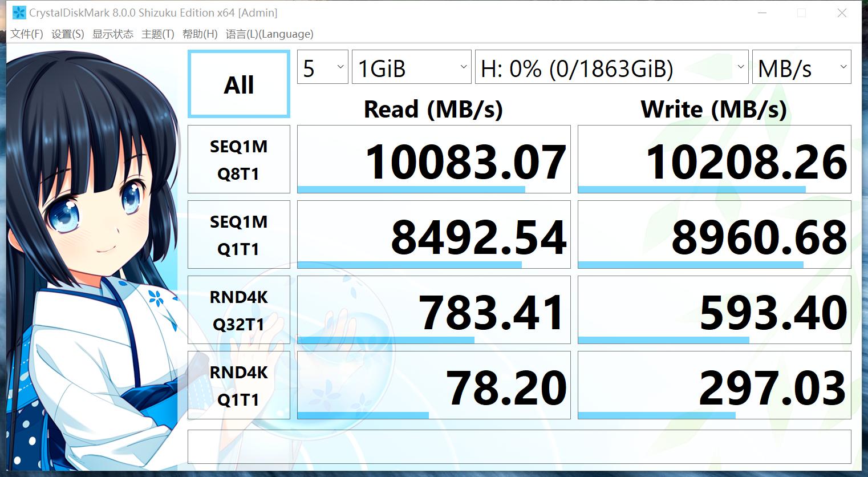Click the 8960.68 write result
Viewport: 868px width, 477px height.
pyautogui.click(x=715, y=235)
